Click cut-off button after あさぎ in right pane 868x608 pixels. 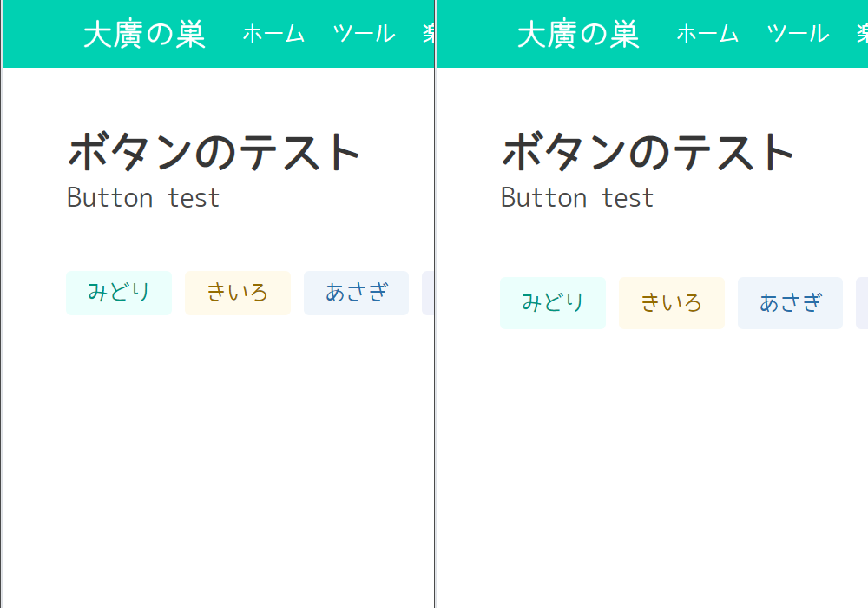(x=862, y=303)
